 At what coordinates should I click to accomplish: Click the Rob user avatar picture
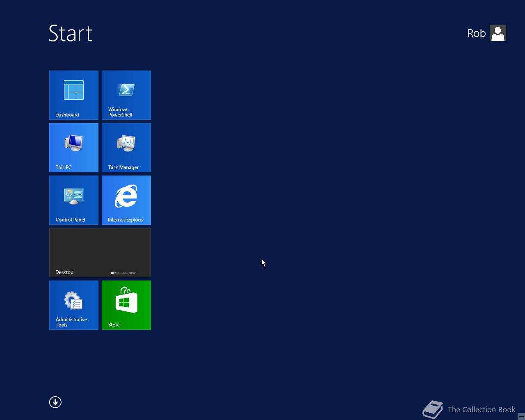click(x=498, y=33)
